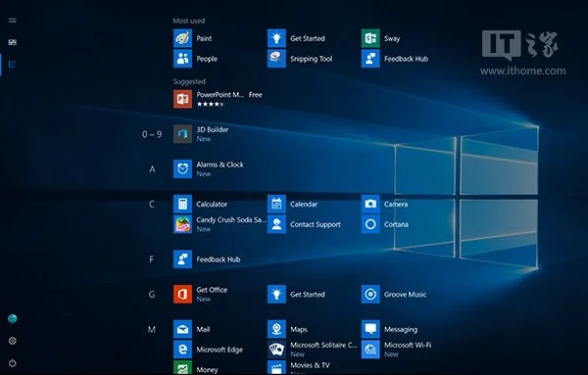Image resolution: width=588 pixels, height=375 pixels.
Task: Click the letter A group header
Action: 152,169
